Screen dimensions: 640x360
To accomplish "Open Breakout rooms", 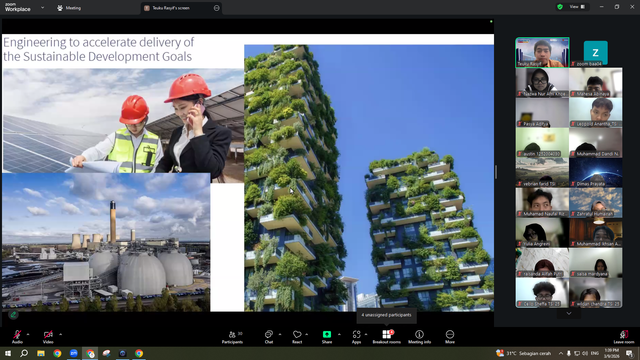I will tap(387, 337).
